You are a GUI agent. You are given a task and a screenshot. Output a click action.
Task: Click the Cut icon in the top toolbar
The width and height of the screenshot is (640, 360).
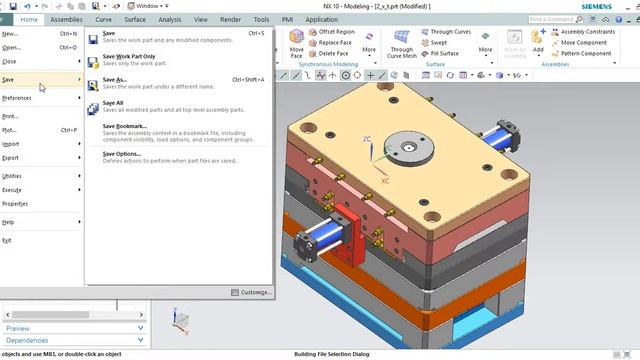click(x=59, y=6)
